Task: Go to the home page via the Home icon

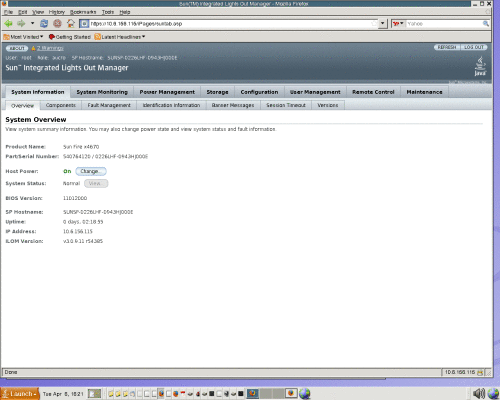Action: pyautogui.click(x=71, y=23)
